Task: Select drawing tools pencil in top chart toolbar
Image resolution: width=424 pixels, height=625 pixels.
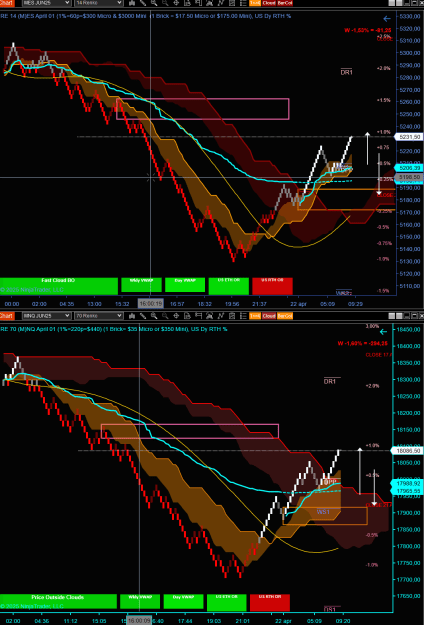Action: coord(143,3)
